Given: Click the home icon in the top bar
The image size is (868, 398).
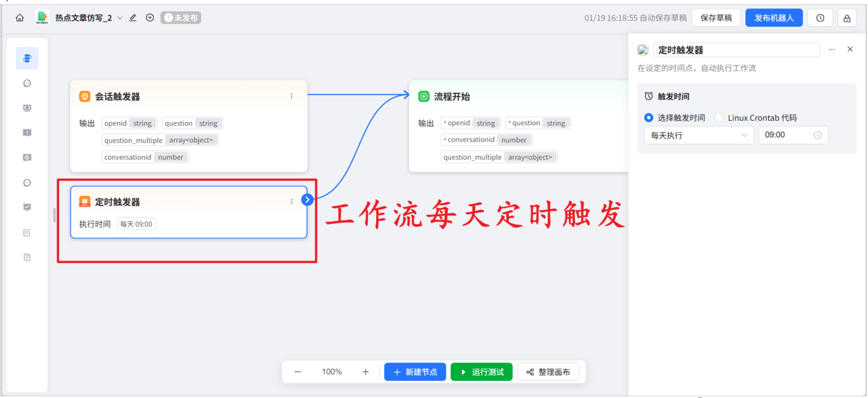Looking at the screenshot, I should coord(18,17).
